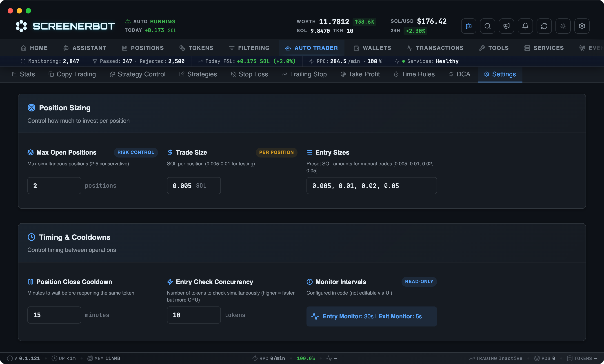
Task: Open Strategy Control sub-tab
Action: click(x=138, y=74)
